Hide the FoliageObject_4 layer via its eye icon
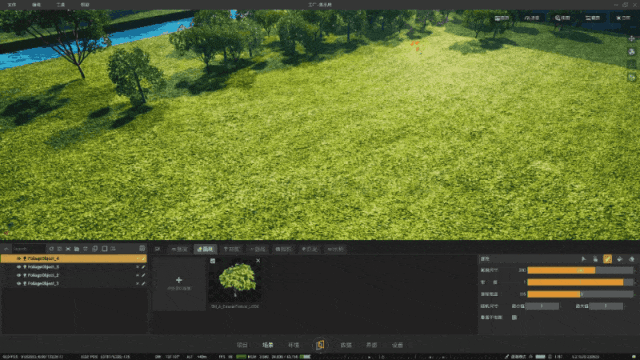This screenshot has height=360, width=640. [x=19, y=258]
